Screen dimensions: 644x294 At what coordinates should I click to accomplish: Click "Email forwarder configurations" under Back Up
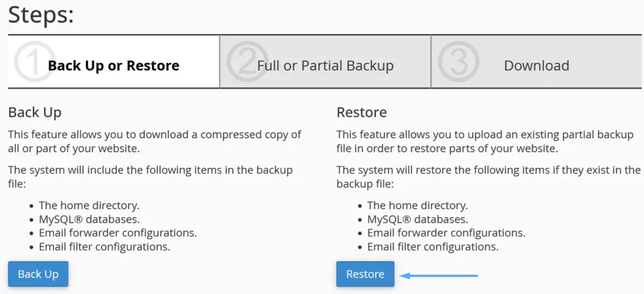click(118, 233)
